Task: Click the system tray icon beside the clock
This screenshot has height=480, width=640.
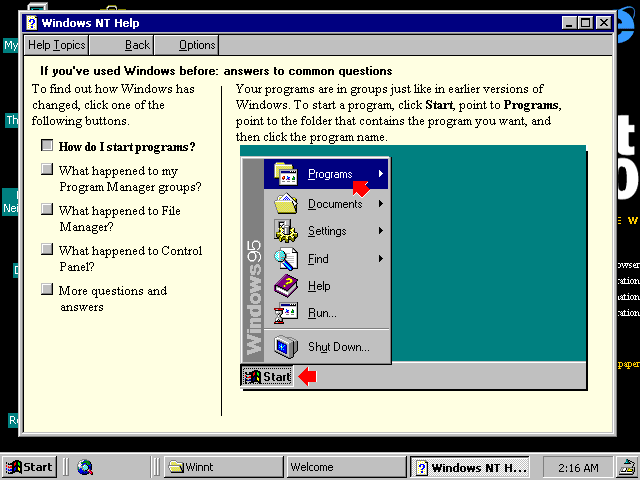Action: coord(627,467)
